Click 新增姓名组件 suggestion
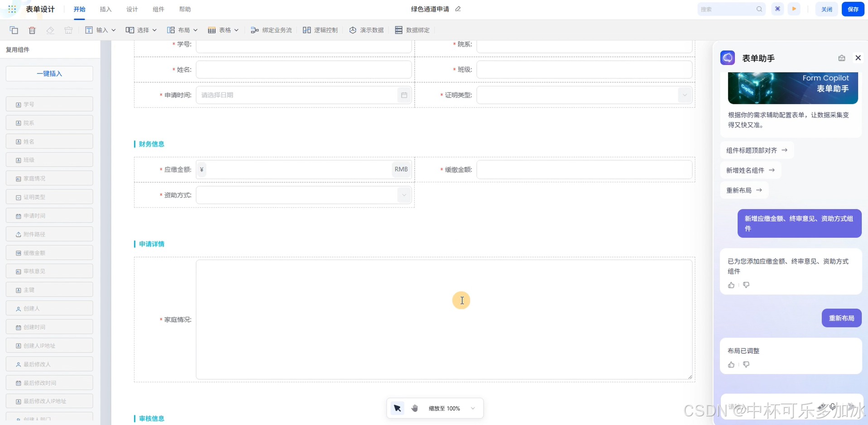The height and width of the screenshot is (425, 868). tap(750, 170)
